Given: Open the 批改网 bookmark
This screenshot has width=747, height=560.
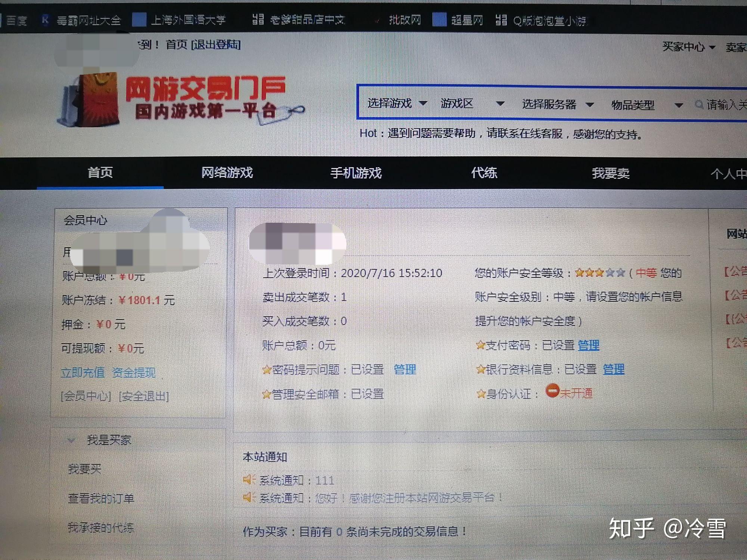Looking at the screenshot, I should click(405, 19).
